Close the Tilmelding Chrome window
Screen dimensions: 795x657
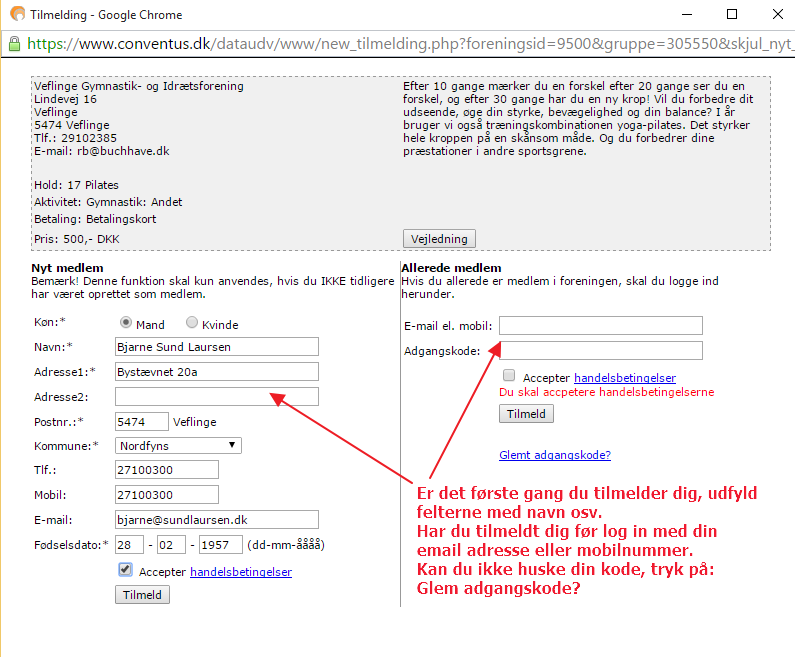(x=778, y=14)
